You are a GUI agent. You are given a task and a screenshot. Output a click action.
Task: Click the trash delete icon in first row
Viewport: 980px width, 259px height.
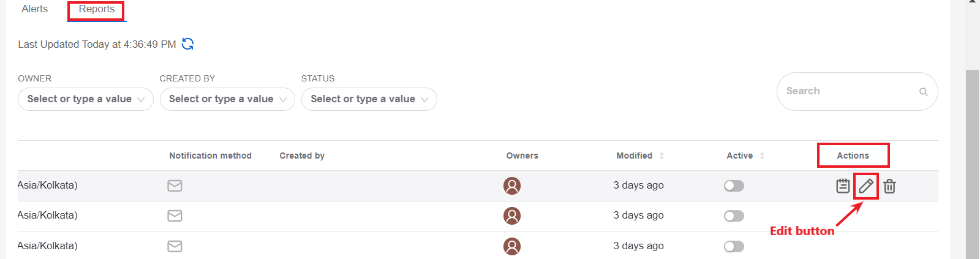[x=889, y=186]
